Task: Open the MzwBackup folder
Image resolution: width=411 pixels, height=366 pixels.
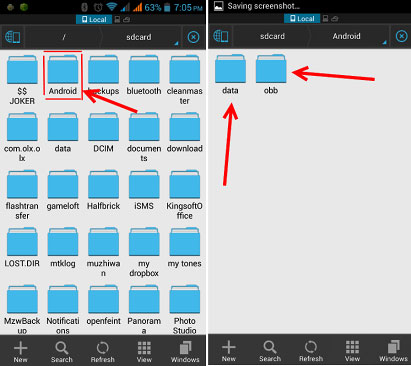Action: tap(22, 309)
